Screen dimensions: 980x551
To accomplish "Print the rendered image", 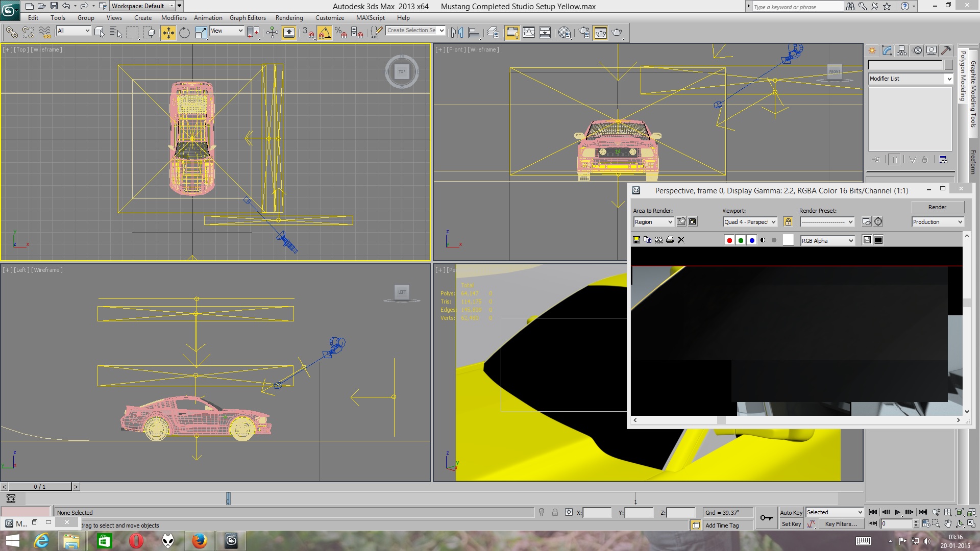I will (670, 240).
